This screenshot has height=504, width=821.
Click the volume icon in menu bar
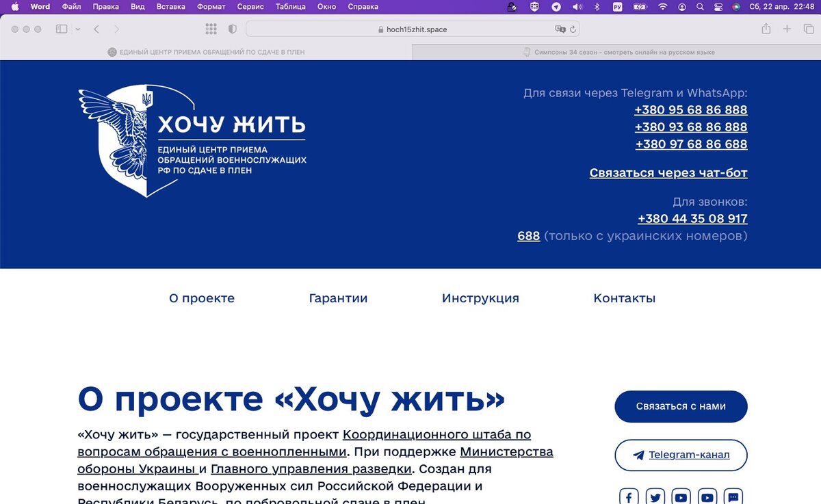[577, 7]
